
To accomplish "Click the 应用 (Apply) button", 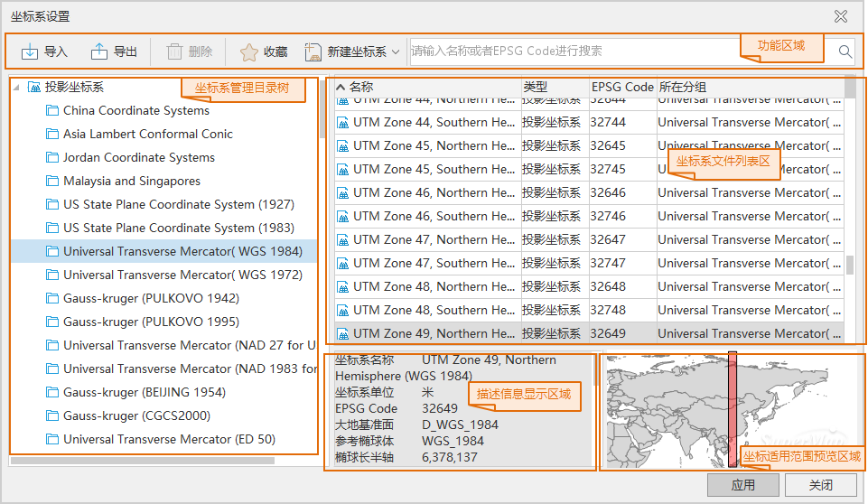I will (742, 485).
